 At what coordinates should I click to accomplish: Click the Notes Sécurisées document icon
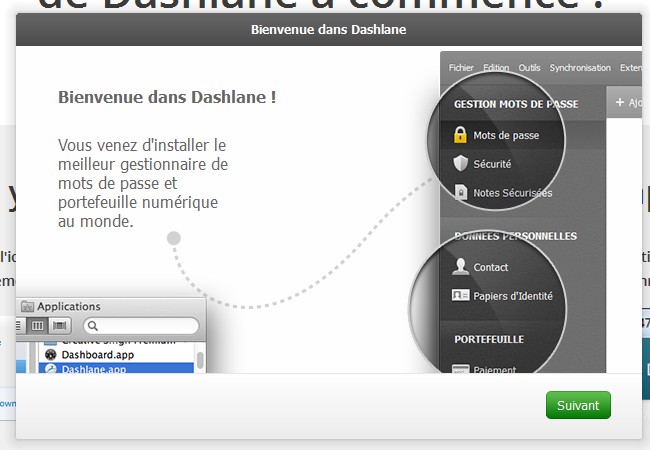click(460, 192)
